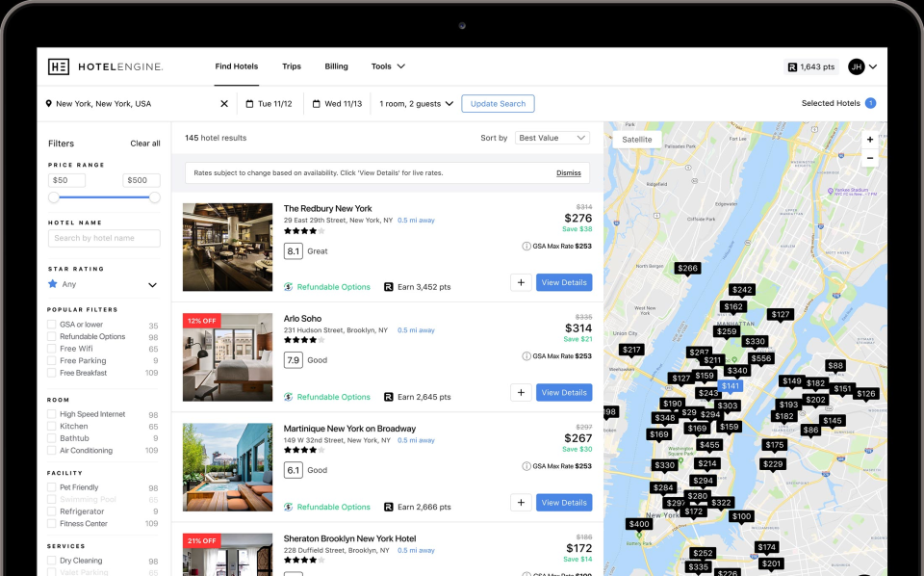Click Clear all filters link
This screenshot has width=924, height=576.
tap(145, 143)
